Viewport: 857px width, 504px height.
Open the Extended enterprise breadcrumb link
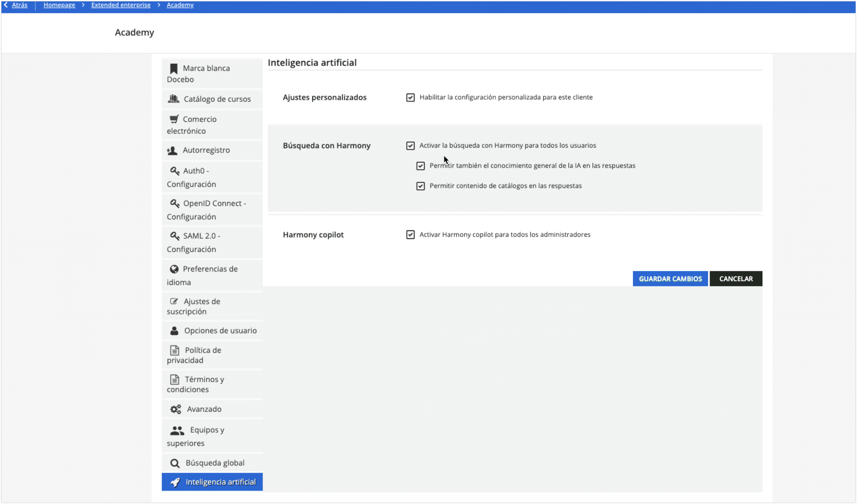(120, 5)
